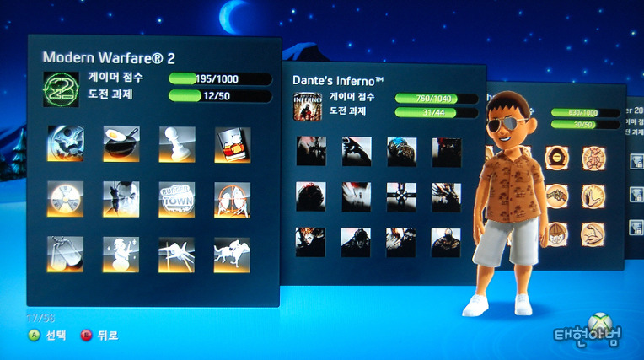
Task: Open the eagle globe achievement icon
Action: click(x=65, y=143)
